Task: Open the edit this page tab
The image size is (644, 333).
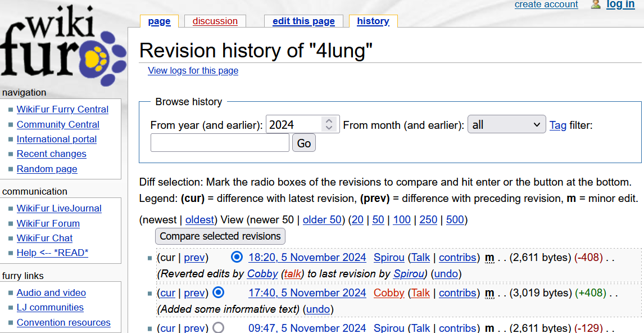Action: point(303,21)
